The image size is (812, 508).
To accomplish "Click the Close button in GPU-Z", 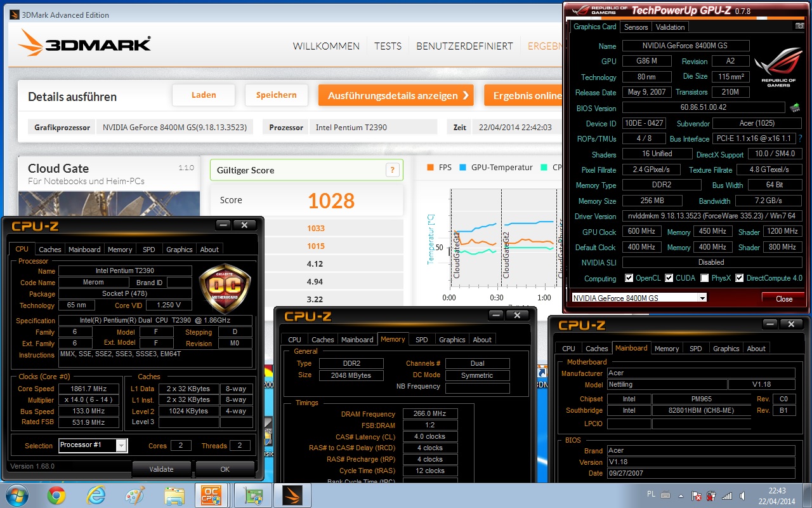I will (784, 298).
